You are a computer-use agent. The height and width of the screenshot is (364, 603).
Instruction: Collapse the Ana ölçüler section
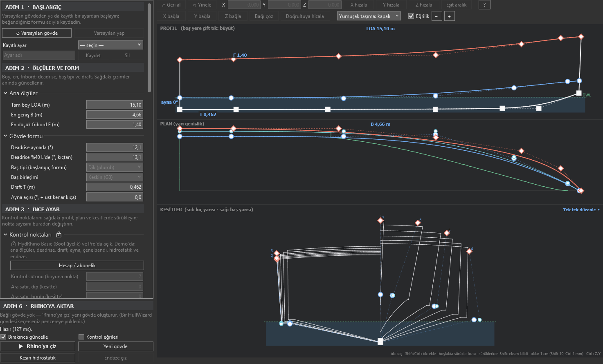pyautogui.click(x=5, y=93)
